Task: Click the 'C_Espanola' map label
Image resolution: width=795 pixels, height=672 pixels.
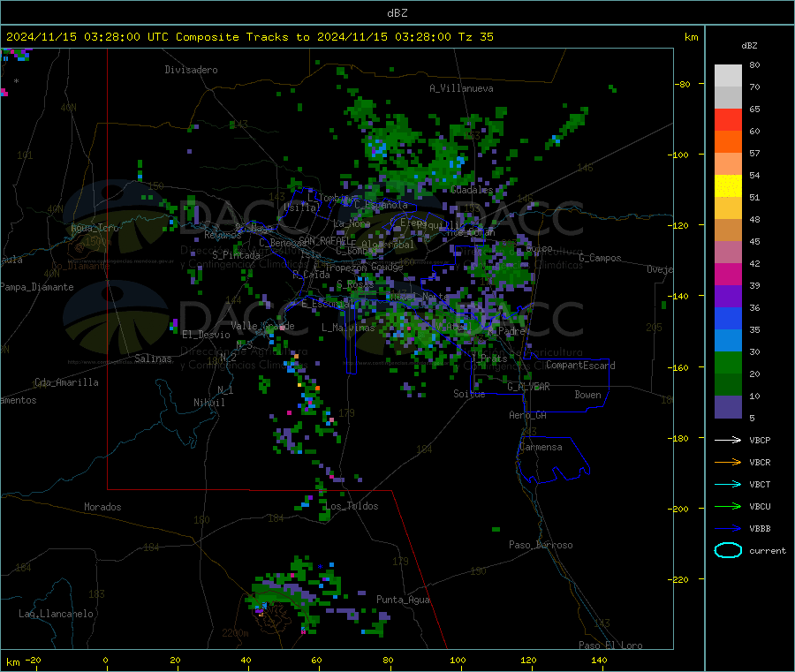Action: (x=381, y=205)
